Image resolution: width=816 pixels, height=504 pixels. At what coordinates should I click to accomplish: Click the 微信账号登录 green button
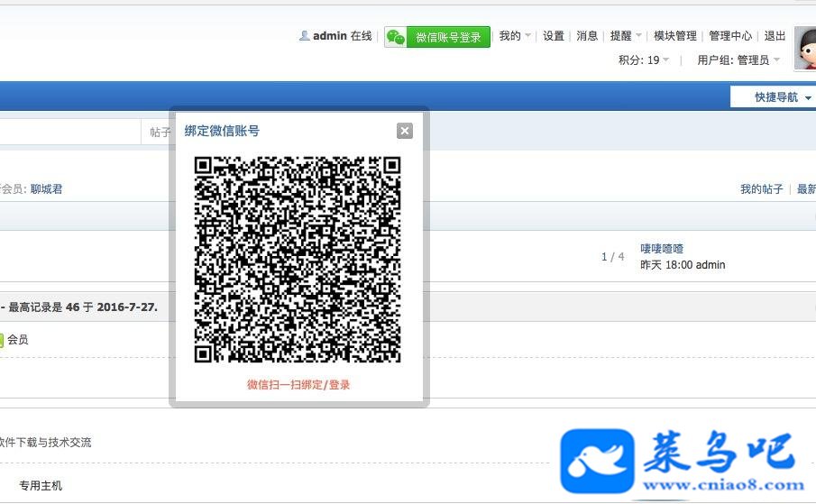(437, 37)
